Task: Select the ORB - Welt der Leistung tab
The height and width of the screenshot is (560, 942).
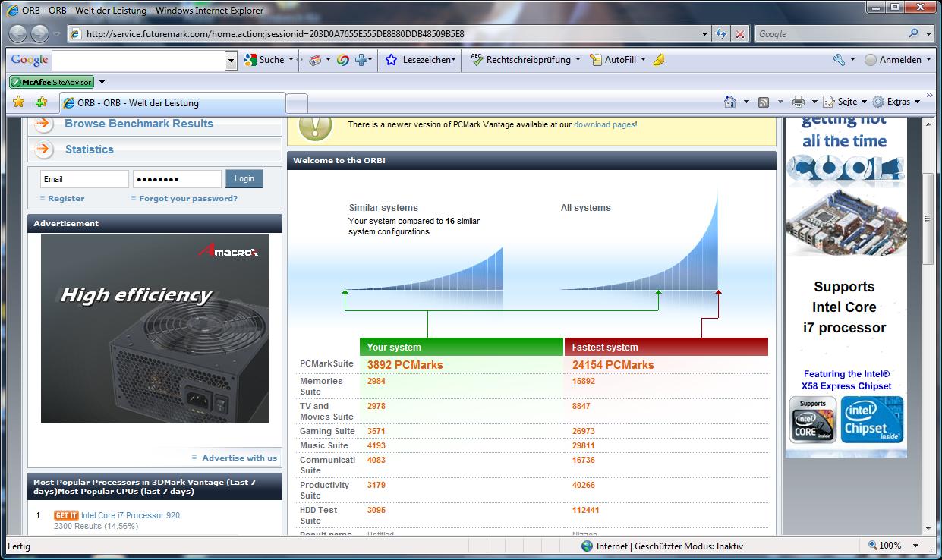Action: tap(172, 103)
